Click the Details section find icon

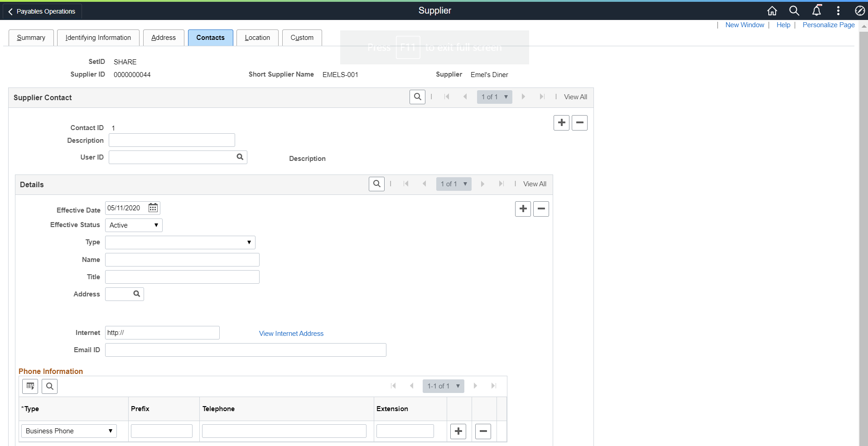(x=376, y=184)
